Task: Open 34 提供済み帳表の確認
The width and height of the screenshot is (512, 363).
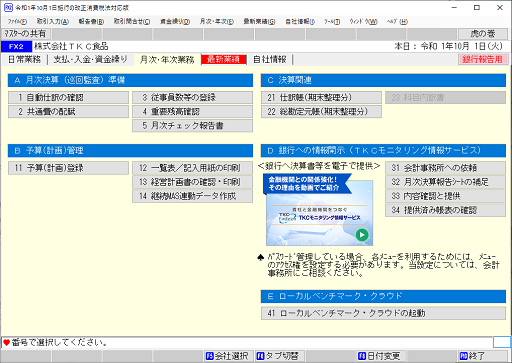Action: point(445,210)
